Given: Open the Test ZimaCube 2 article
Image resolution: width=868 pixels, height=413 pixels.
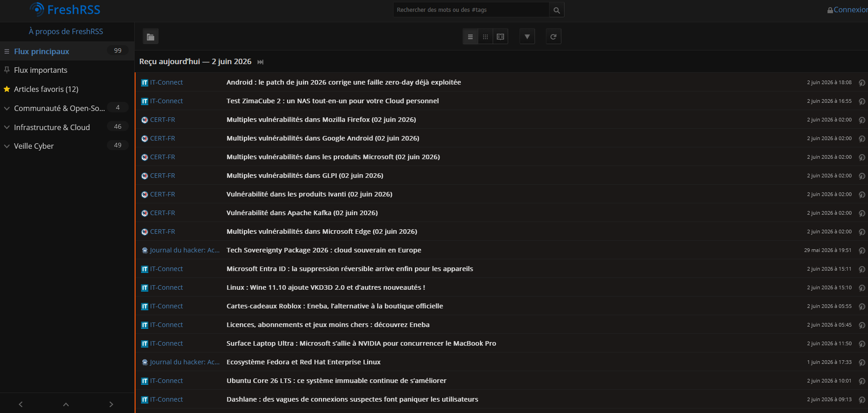Looking at the screenshot, I should click(333, 101).
